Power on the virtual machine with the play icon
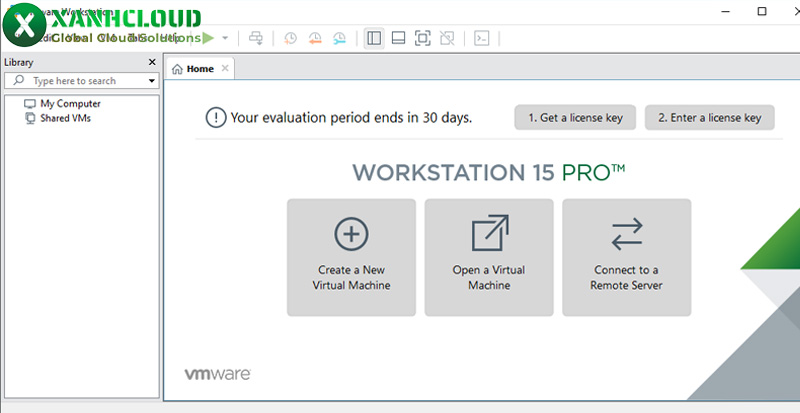 coord(208,38)
